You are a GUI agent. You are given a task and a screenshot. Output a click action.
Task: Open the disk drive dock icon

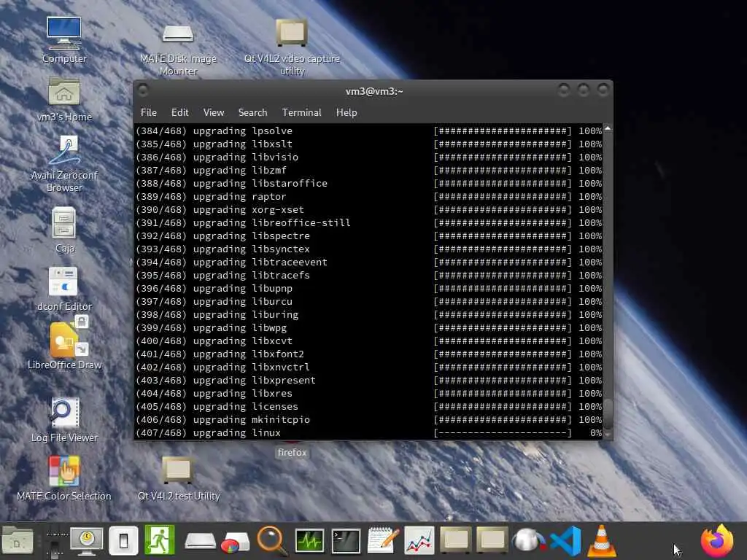click(200, 541)
